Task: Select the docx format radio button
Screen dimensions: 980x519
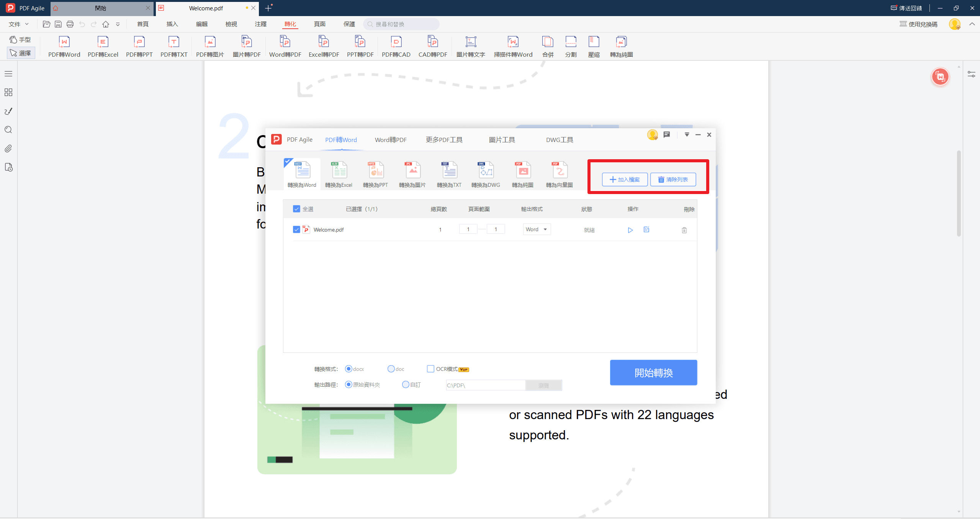Action: point(348,369)
